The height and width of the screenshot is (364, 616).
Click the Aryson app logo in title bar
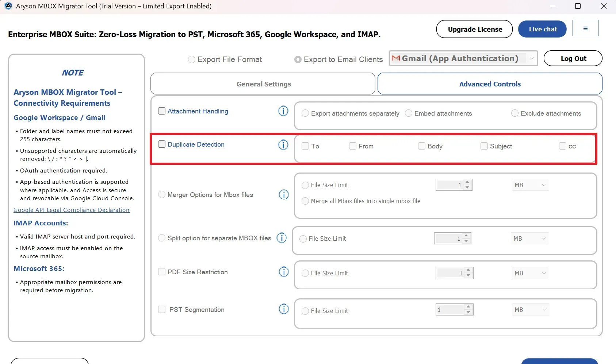[8, 6]
